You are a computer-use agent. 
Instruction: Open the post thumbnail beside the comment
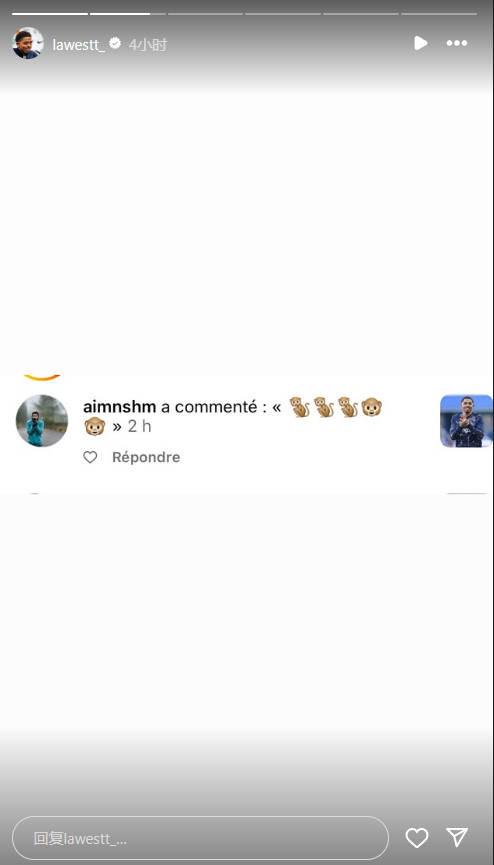(466, 421)
